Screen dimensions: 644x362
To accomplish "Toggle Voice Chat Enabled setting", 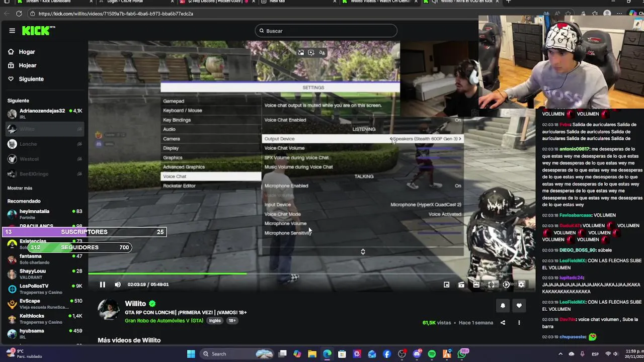I will pyautogui.click(x=363, y=120).
